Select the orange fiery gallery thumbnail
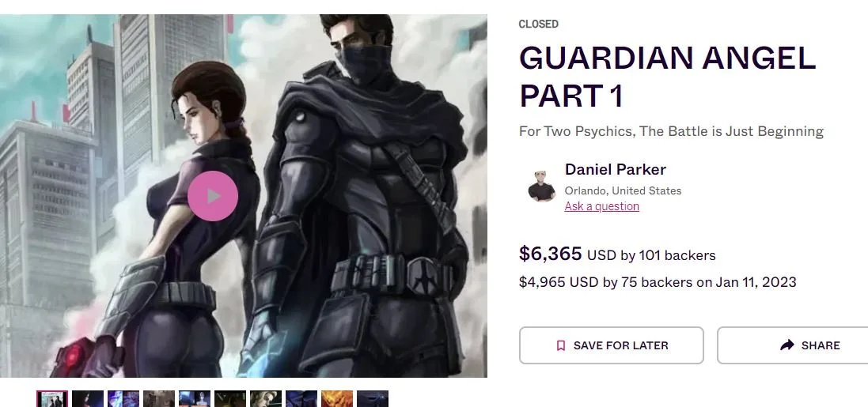Screen dimensions: 868x407 (x=336, y=399)
